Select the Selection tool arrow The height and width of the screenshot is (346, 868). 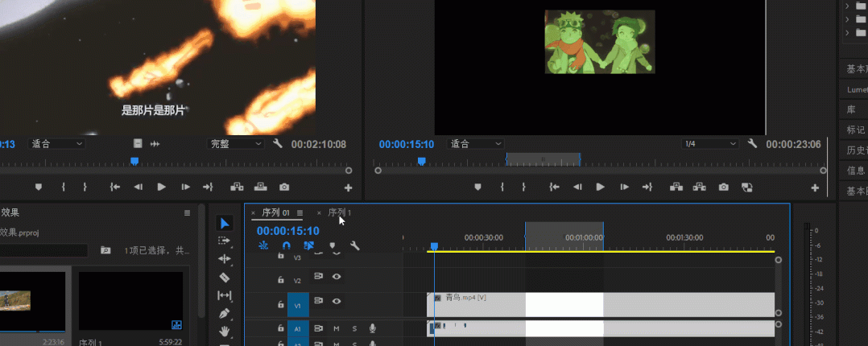coord(224,224)
